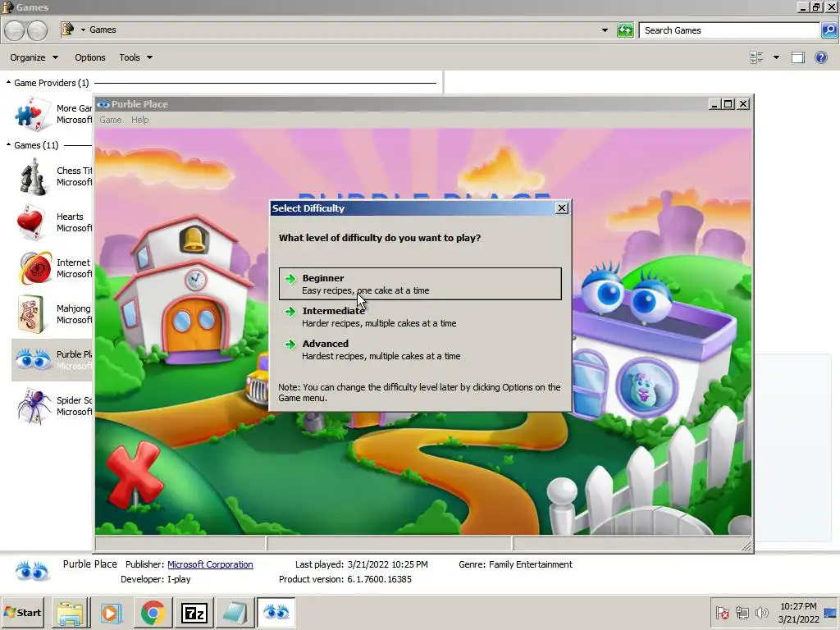This screenshot has height=630, width=840.
Task: Click the Purble Place taskbar button
Action: coord(276,612)
